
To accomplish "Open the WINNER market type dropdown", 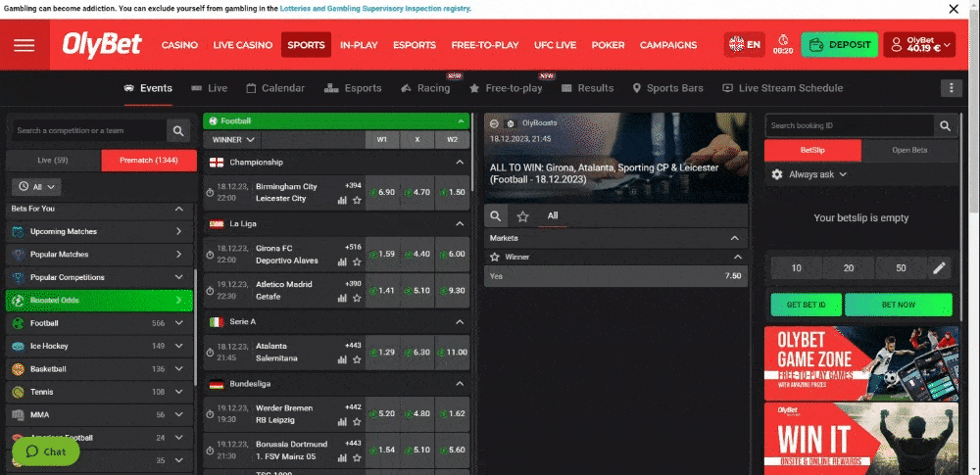I will click(234, 140).
